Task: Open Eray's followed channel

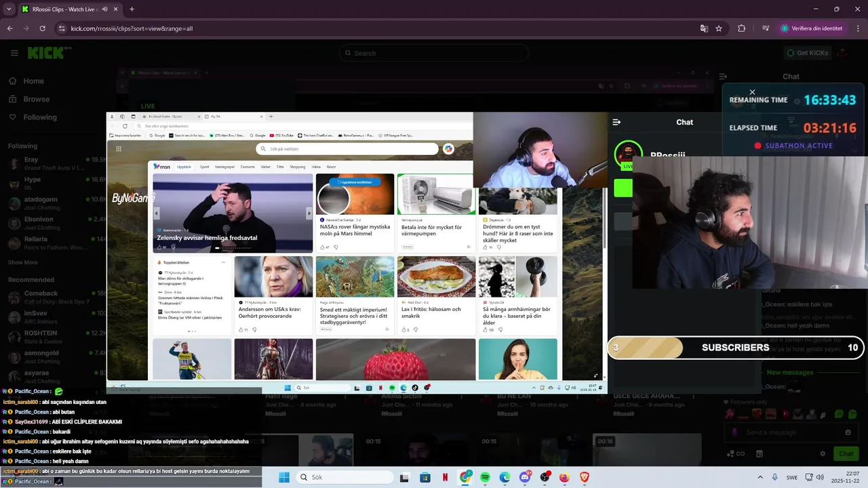Action: click(x=57, y=163)
